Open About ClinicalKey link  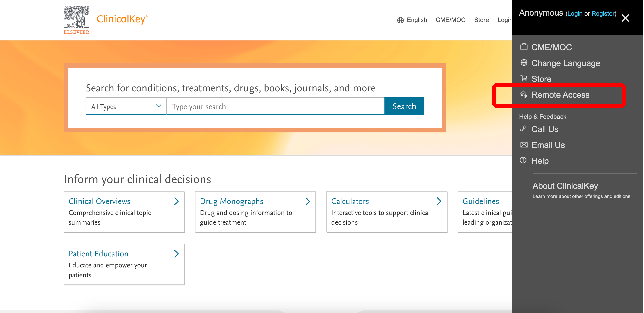click(565, 186)
